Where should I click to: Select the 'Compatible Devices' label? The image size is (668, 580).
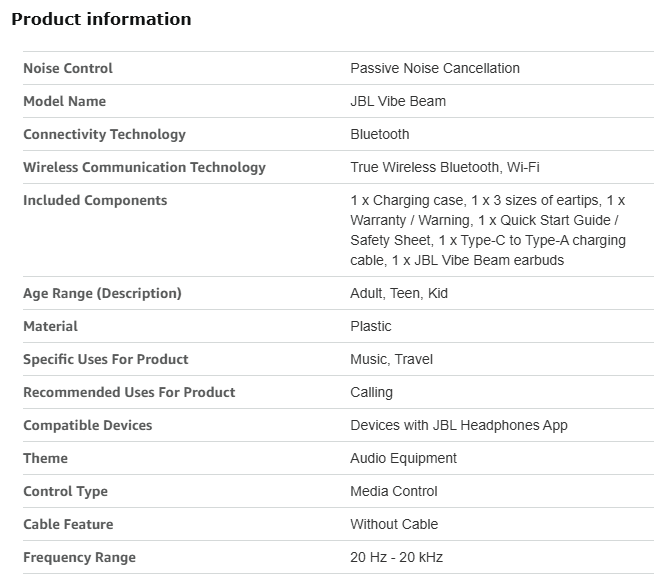click(x=88, y=425)
